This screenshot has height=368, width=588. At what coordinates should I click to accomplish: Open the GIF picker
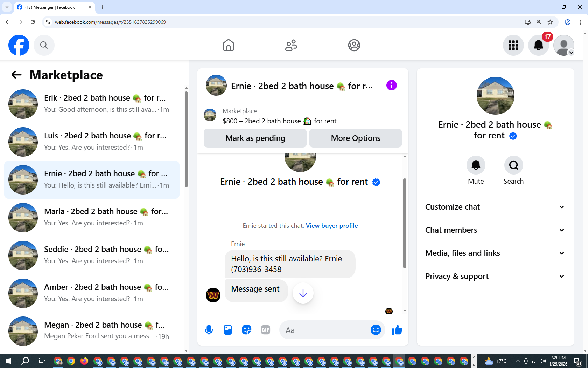(x=266, y=330)
